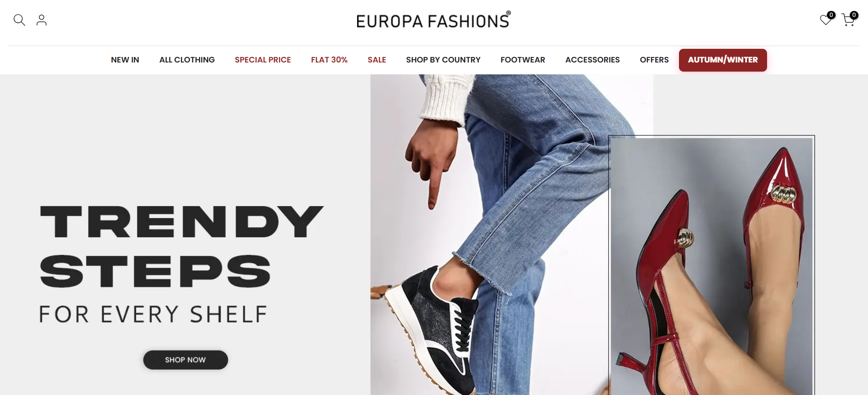The image size is (868, 395).
Task: Open the user account icon
Action: (x=42, y=20)
